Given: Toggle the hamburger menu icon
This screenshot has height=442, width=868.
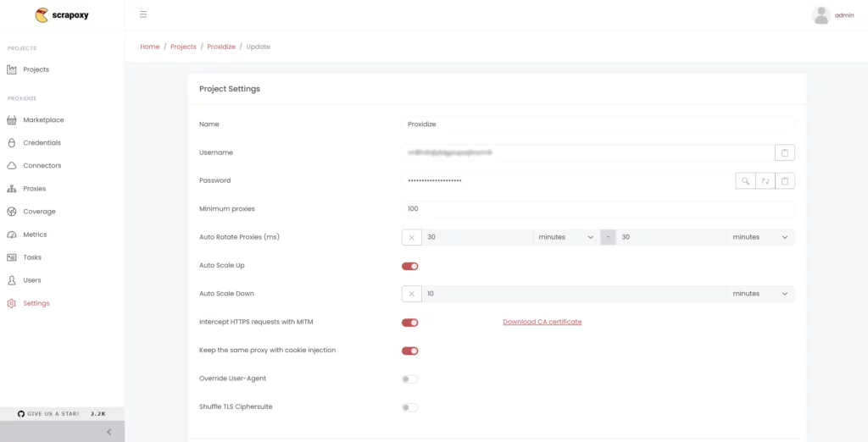Looking at the screenshot, I should coord(143,14).
